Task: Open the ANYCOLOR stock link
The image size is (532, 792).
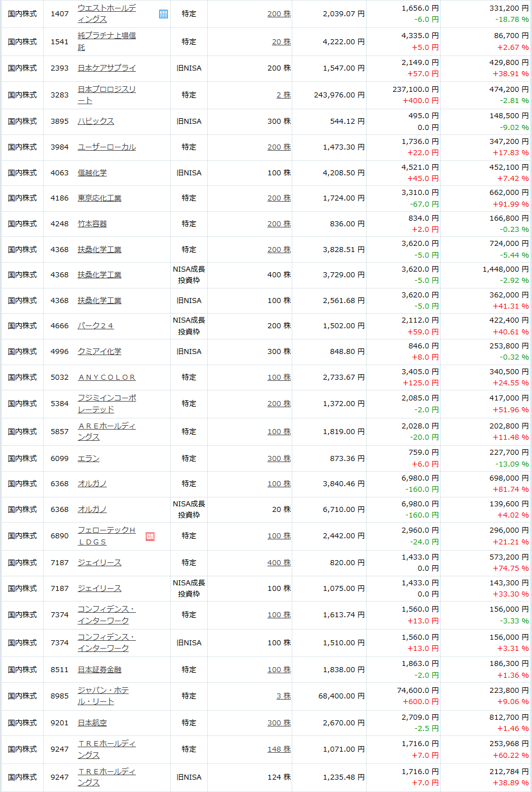Action: pos(106,377)
